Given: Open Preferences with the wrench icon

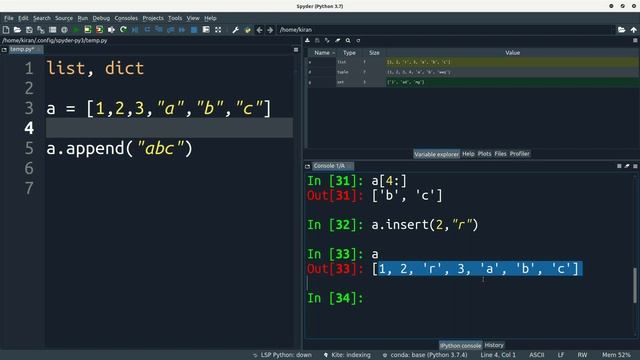Looking at the screenshot, I should (236, 30).
